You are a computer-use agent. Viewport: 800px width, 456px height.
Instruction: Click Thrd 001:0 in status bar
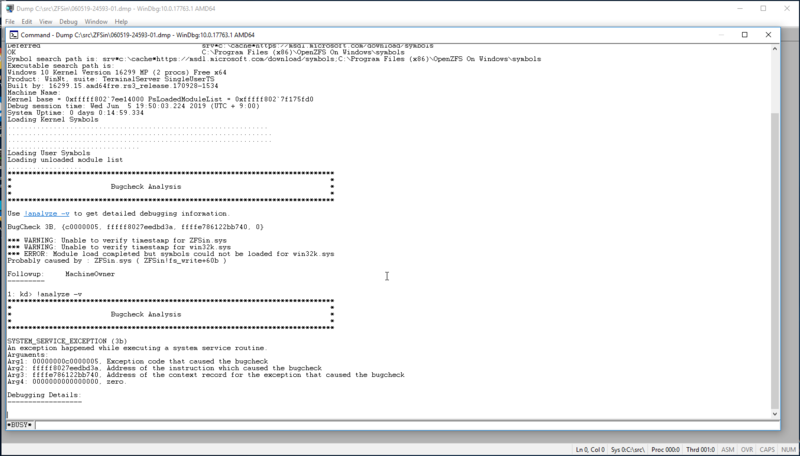[700, 450]
